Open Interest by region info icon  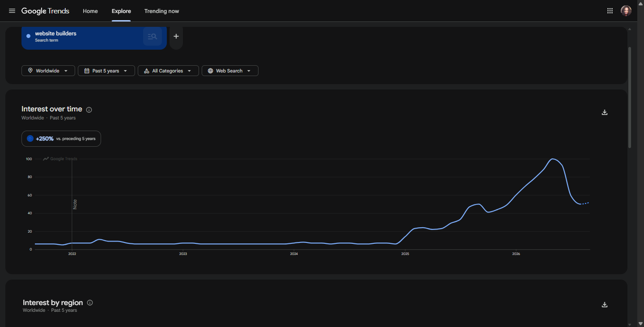[90, 303]
